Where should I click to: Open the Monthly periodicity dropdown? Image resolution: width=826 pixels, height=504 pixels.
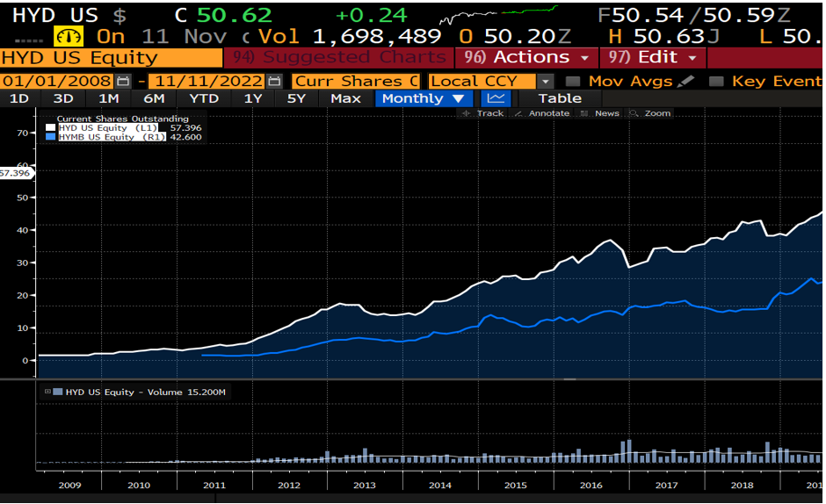click(x=424, y=98)
